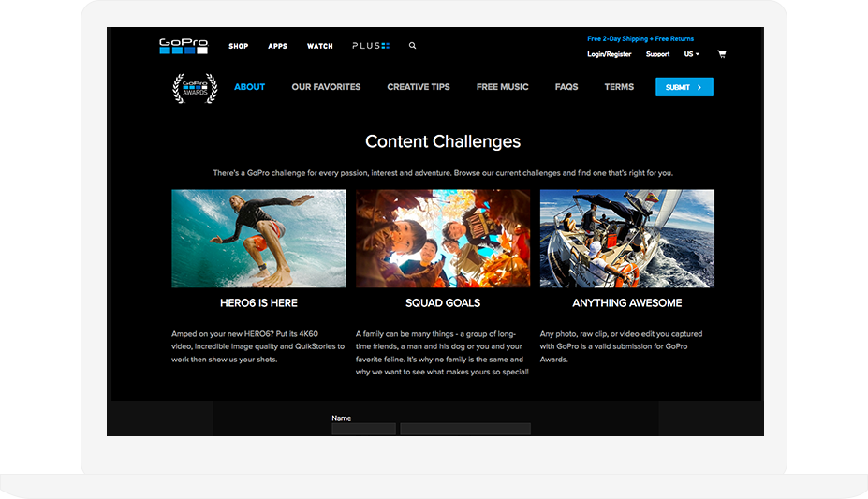The width and height of the screenshot is (868, 499).
Task: Switch to the OUR FAVORITES tab
Action: coord(326,87)
